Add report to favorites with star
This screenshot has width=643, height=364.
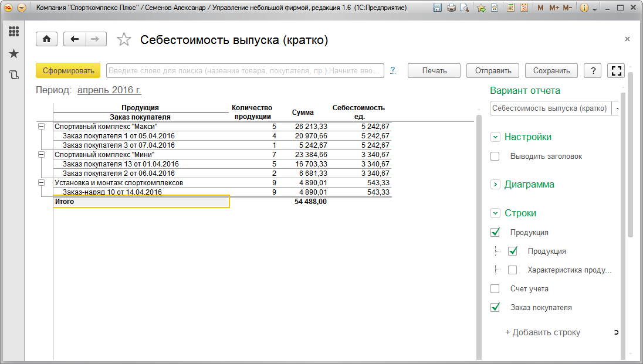point(124,40)
